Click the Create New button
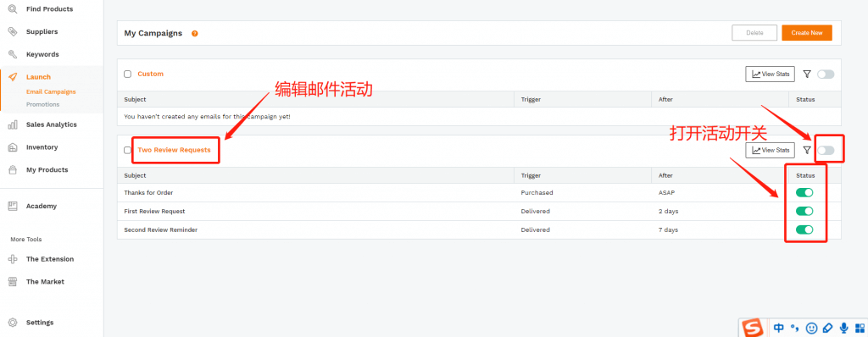 click(x=807, y=33)
